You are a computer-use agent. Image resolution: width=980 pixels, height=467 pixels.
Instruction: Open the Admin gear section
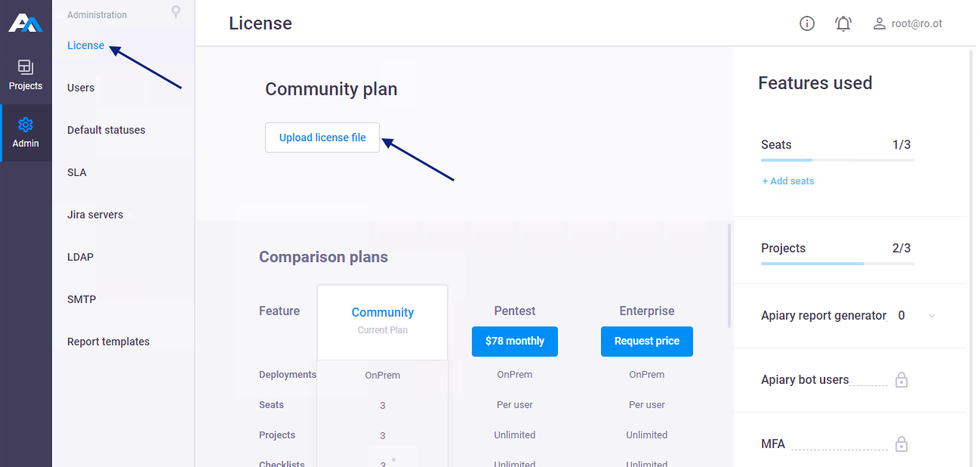26,132
